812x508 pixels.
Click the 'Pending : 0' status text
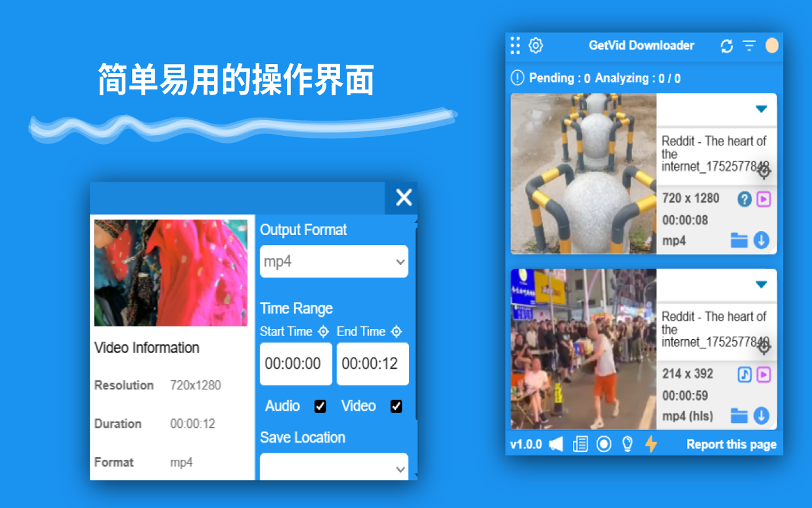click(x=560, y=78)
